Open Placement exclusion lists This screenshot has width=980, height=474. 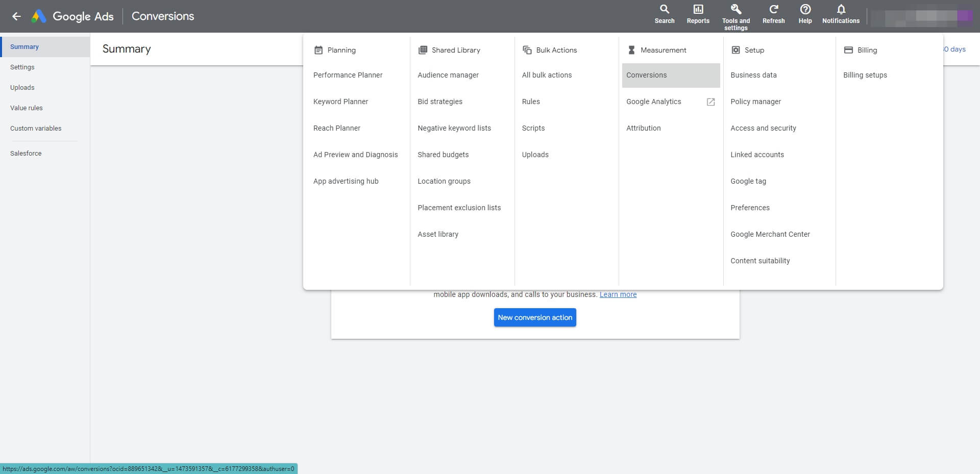[459, 208]
